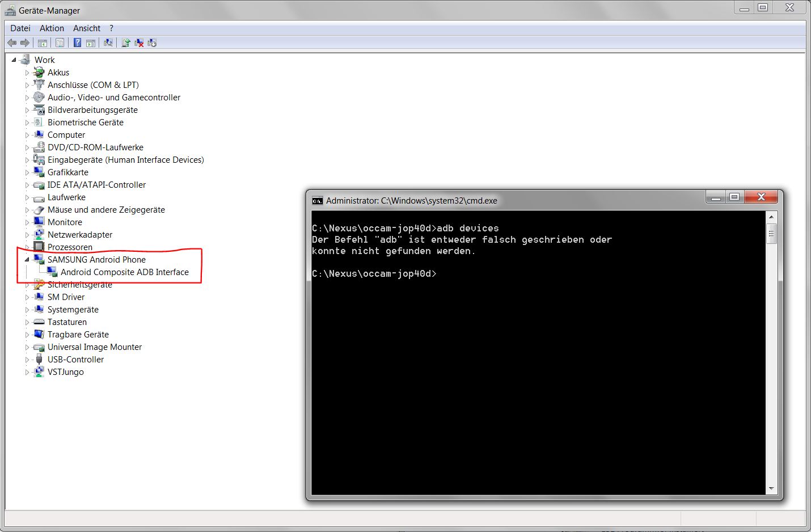Click the cmd window scroll up arrow
This screenshot has width=811, height=532.
tap(771, 217)
